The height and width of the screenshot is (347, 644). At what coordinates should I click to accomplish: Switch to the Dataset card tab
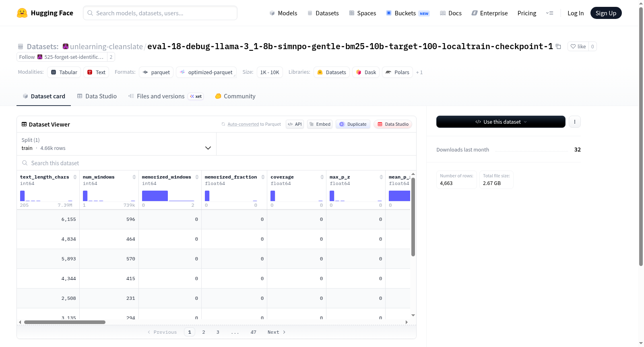pyautogui.click(x=43, y=96)
